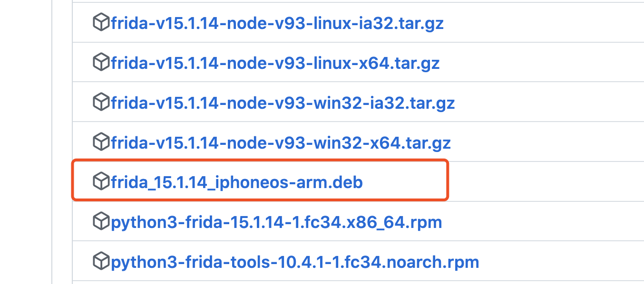Viewport: 644px width, 284px height.
Task: Open the frida-v15.1.14-node-v93-win32-ia32.tar.gz link
Action: tap(283, 103)
